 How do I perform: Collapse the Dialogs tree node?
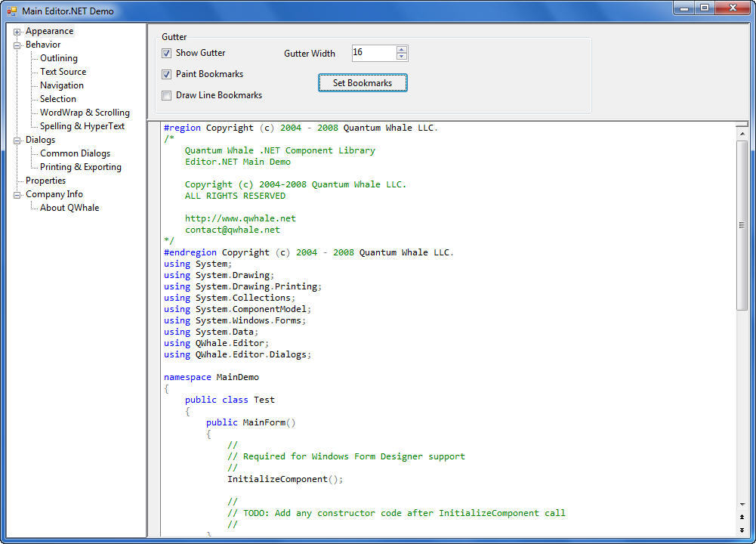point(17,141)
